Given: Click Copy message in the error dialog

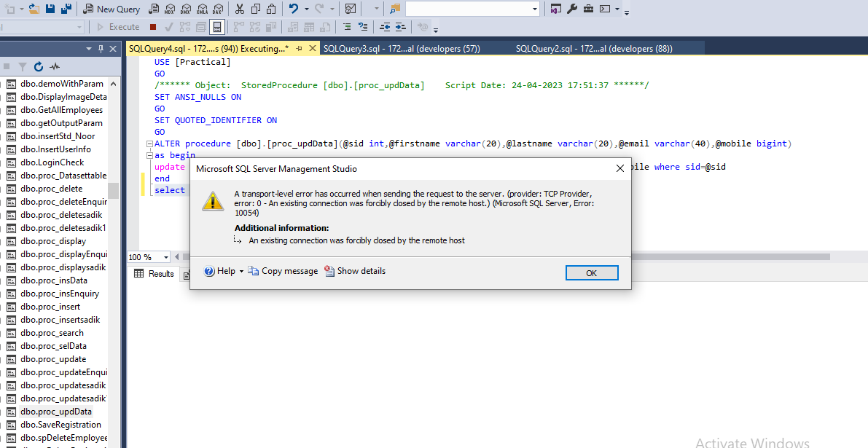Looking at the screenshot, I should tap(283, 271).
